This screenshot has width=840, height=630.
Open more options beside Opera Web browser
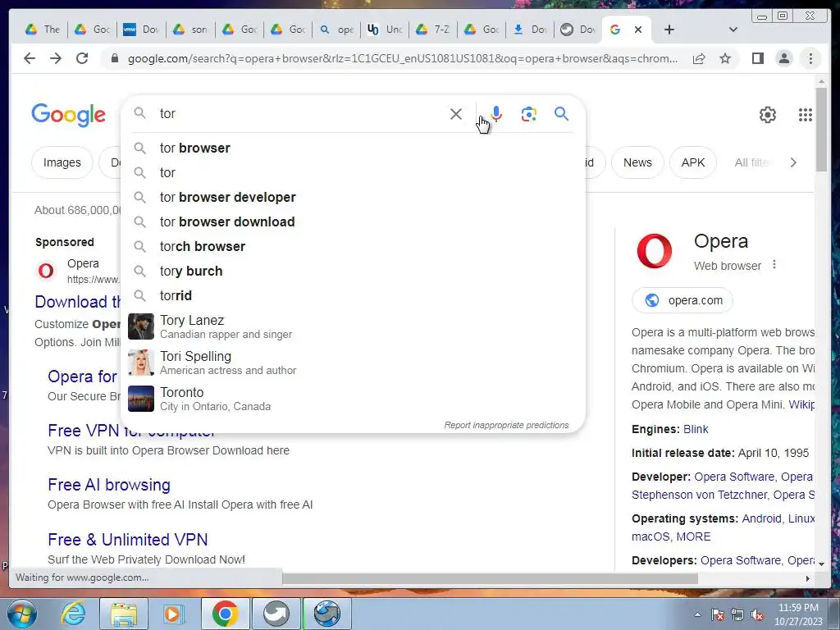(774, 265)
